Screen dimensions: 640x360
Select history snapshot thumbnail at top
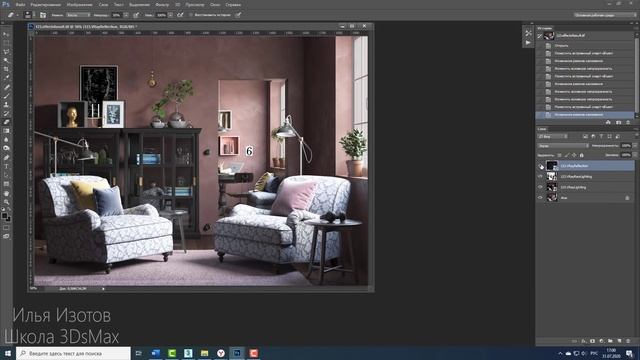[x=549, y=36]
